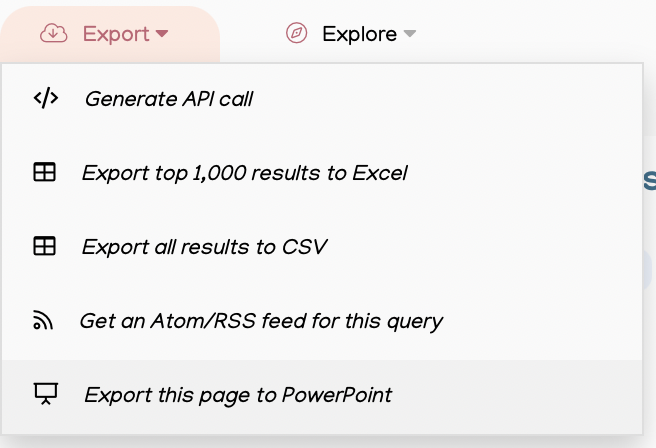Click the RSS feed icon
656x448 pixels.
(43, 320)
